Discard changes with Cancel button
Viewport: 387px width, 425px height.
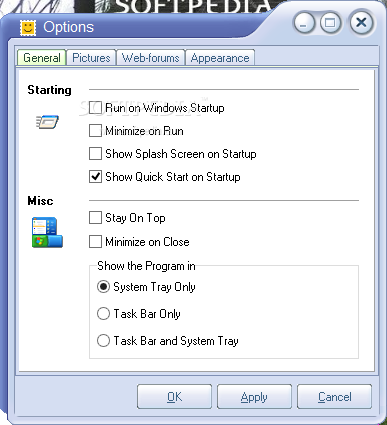334,397
